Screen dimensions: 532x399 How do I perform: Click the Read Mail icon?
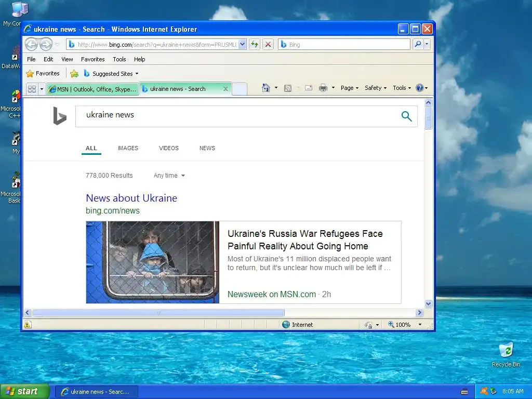(309, 88)
